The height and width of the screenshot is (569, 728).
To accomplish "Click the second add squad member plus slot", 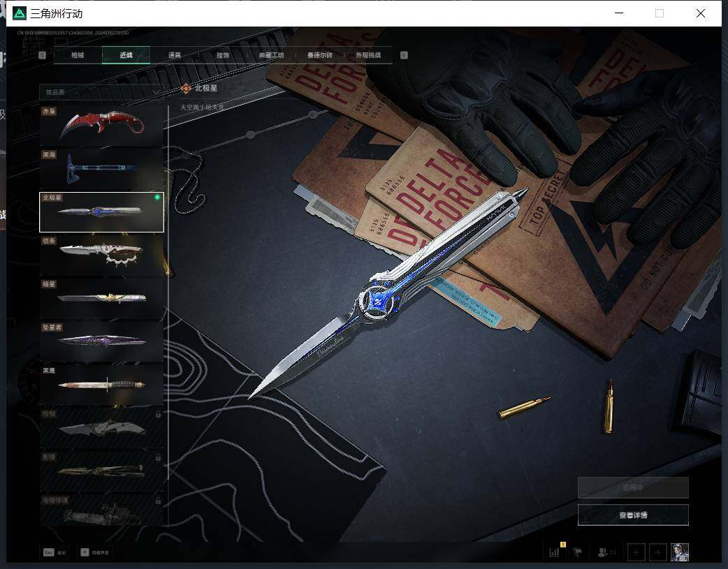I will click(658, 552).
